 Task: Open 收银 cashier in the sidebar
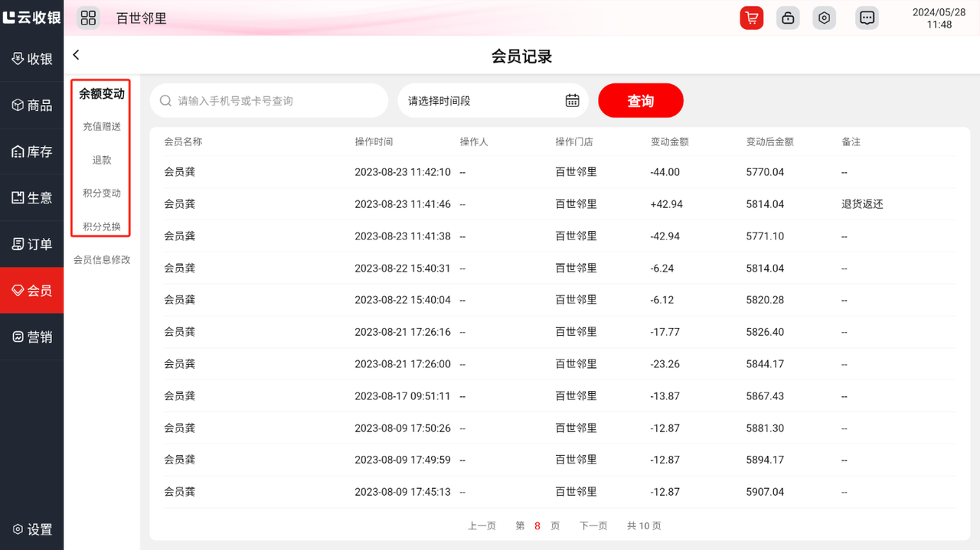(32, 59)
